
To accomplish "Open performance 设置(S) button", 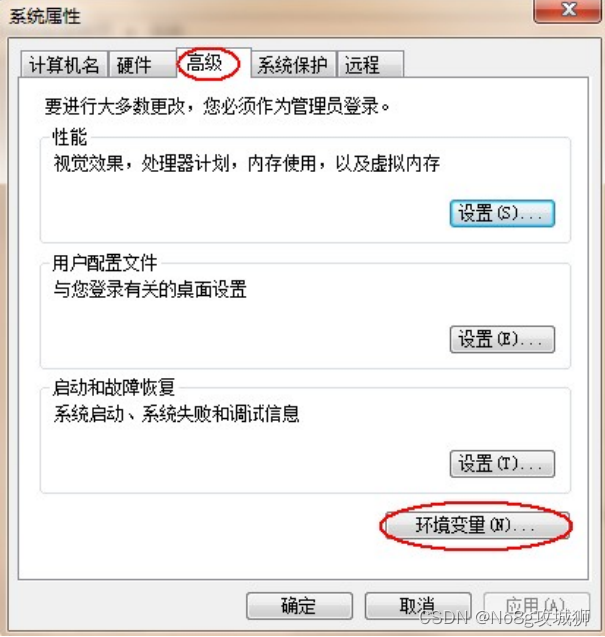I will tap(502, 213).
